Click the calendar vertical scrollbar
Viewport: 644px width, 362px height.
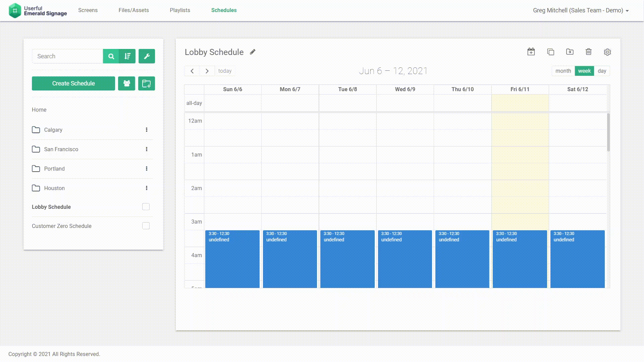pyautogui.click(x=608, y=132)
